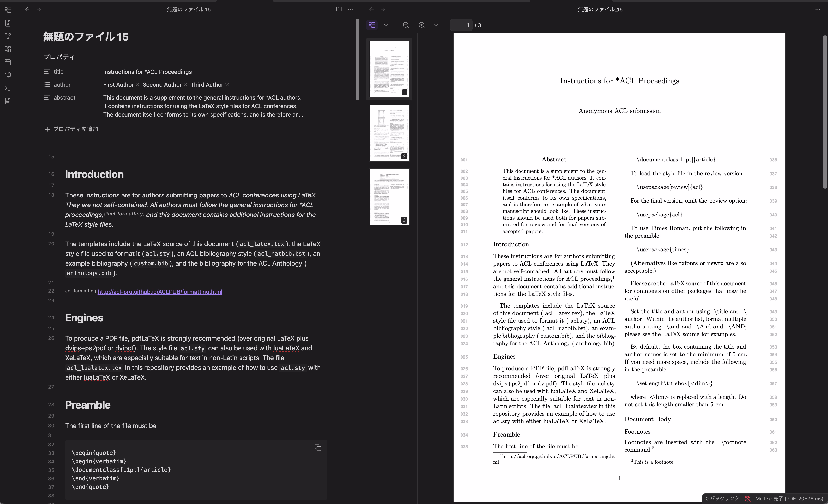
Task: Select the 無題のファイル_15 PDF tab title
Action: pyautogui.click(x=600, y=9)
